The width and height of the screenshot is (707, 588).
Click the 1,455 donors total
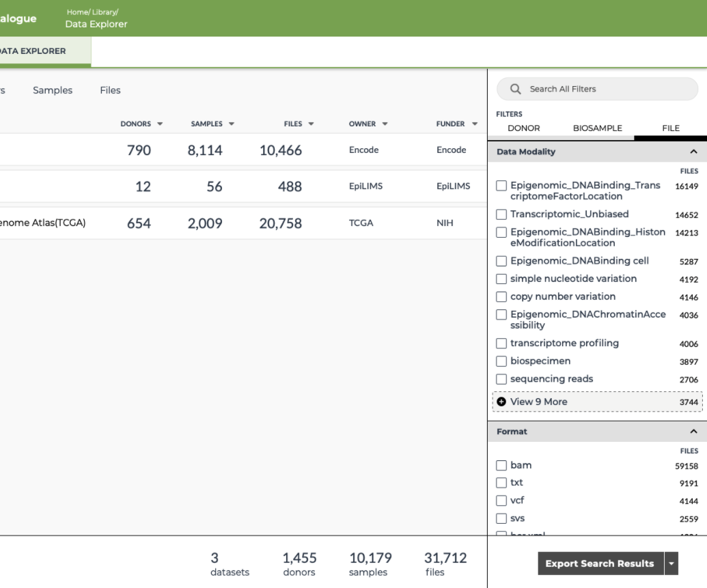(299, 558)
